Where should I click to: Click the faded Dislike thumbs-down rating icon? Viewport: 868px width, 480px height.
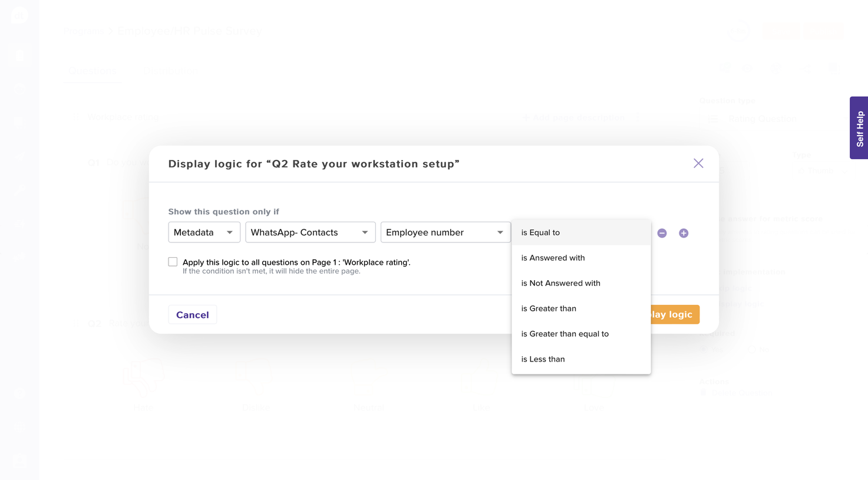(x=255, y=377)
